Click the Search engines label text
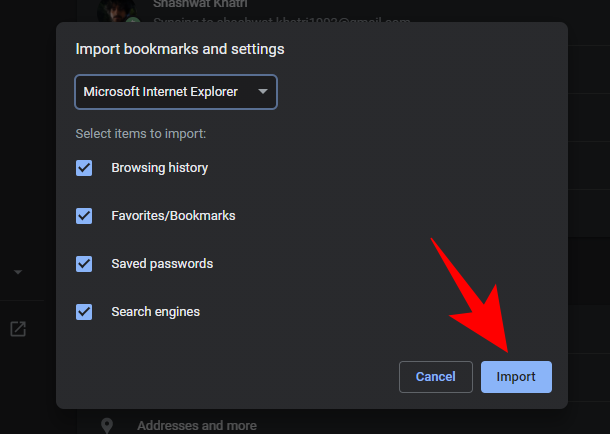 pyautogui.click(x=155, y=312)
